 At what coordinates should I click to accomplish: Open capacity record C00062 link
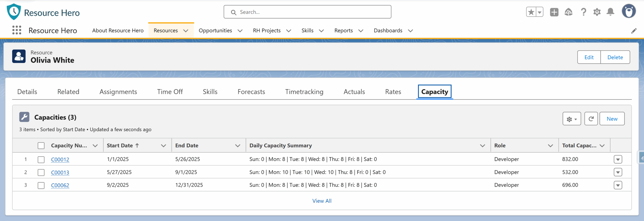60,185
